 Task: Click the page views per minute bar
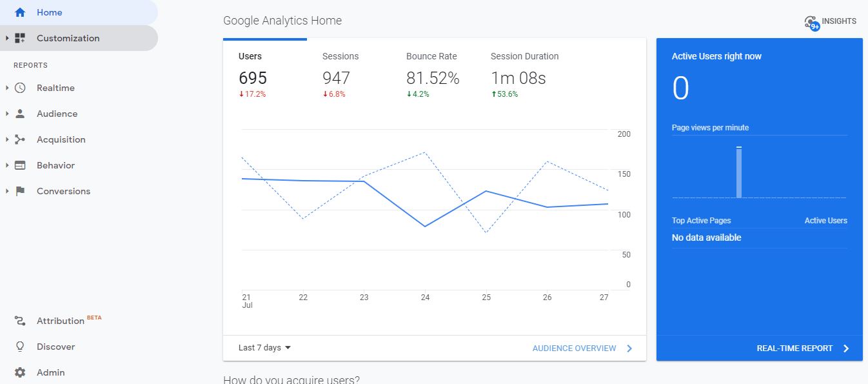coord(739,172)
